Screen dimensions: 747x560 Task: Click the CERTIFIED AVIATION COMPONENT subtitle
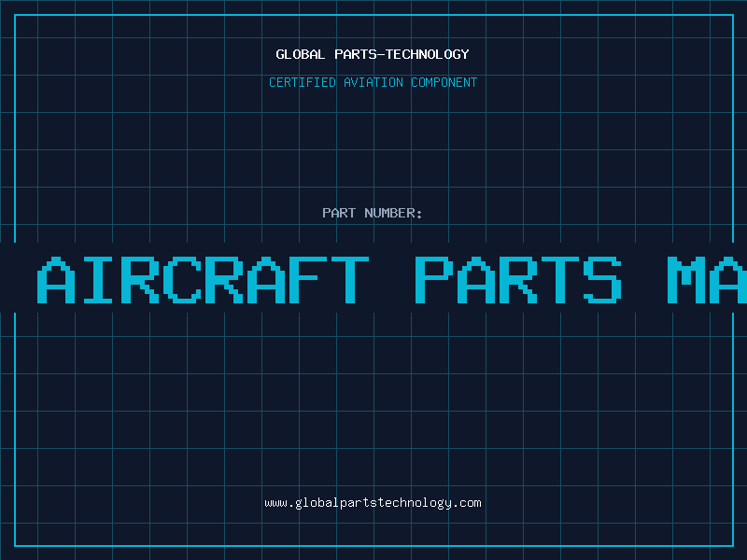[373, 82]
